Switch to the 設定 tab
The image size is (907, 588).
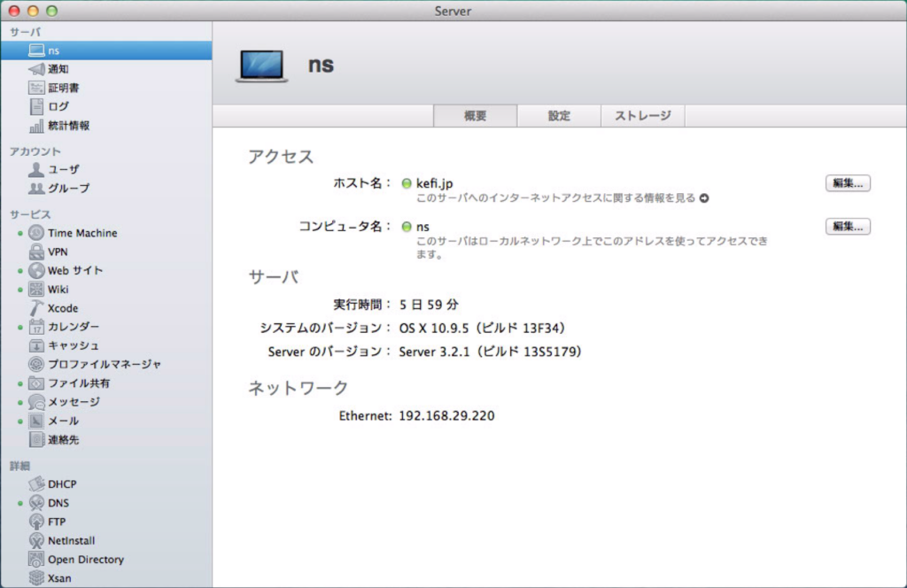click(559, 116)
